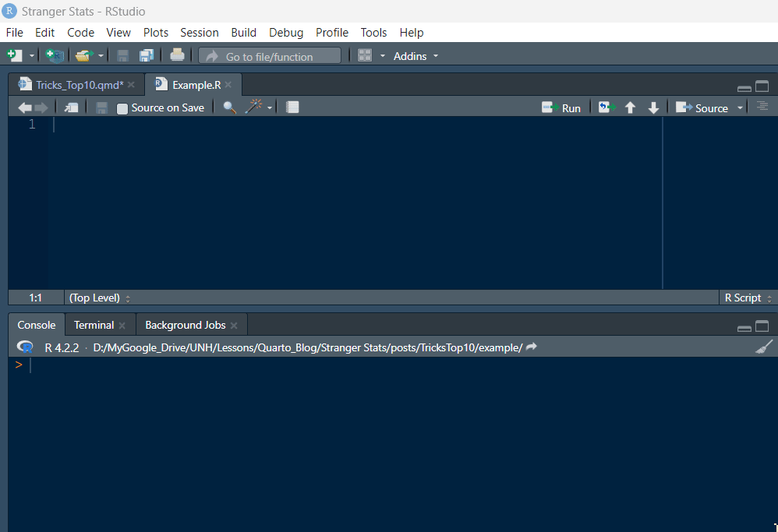Go forward to next source location
This screenshot has width=778, height=532.
pos(41,107)
